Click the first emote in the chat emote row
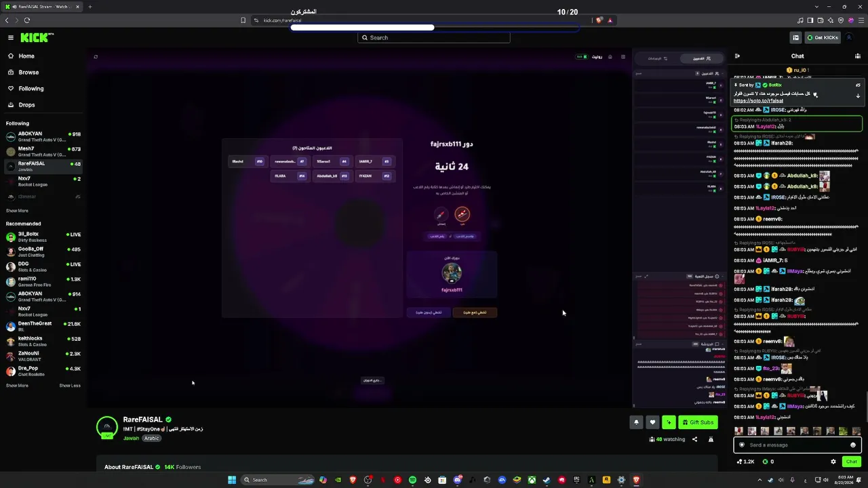The width and height of the screenshot is (868, 488). coord(739,432)
